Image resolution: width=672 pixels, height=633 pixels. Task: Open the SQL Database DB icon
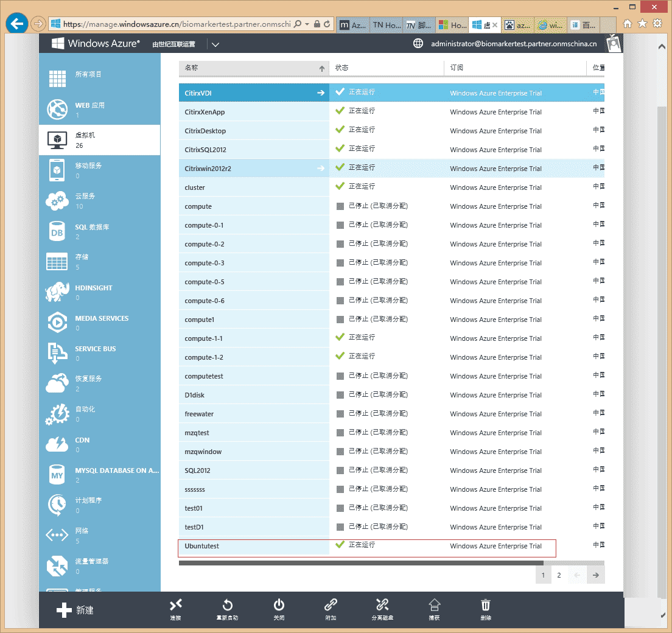(x=57, y=231)
